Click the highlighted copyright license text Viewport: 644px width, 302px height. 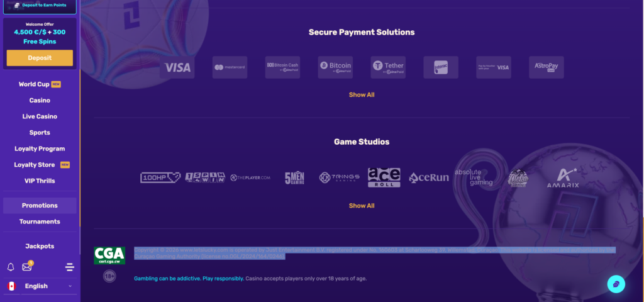[375, 253]
